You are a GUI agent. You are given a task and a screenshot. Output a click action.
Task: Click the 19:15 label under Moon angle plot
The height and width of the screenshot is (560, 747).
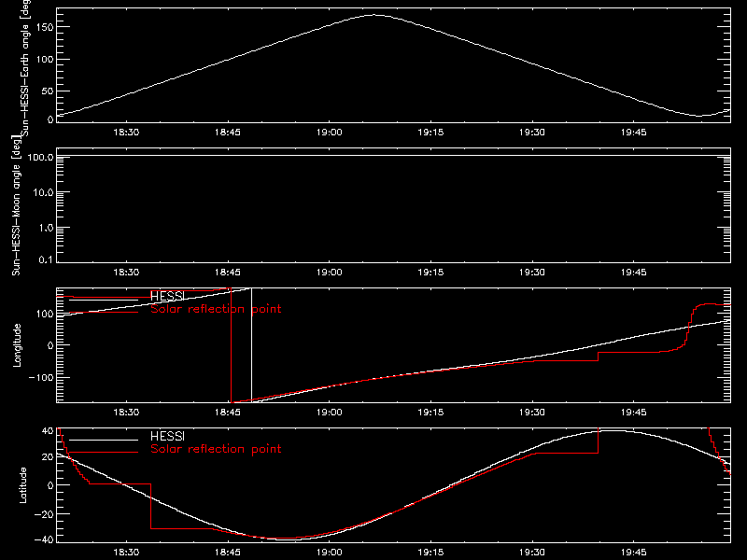coord(430,273)
